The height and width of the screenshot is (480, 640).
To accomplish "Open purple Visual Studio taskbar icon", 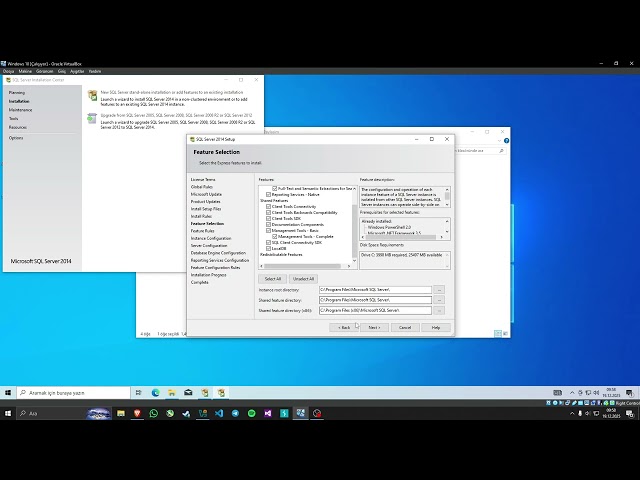I will tap(268, 413).
